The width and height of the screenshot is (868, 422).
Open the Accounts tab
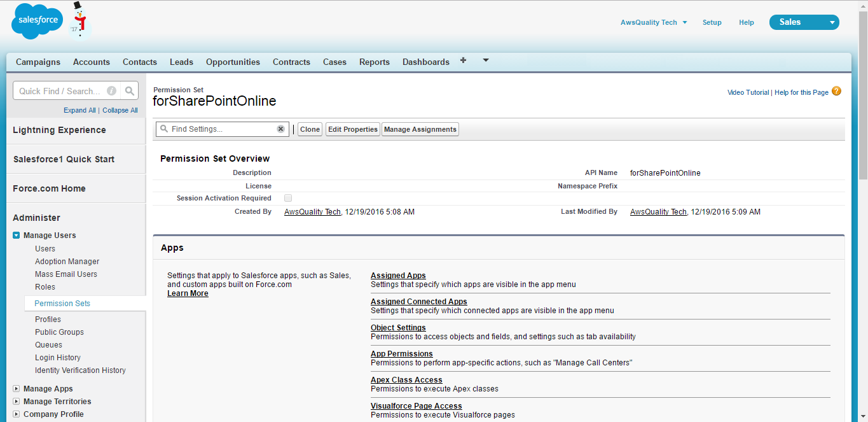click(x=92, y=62)
